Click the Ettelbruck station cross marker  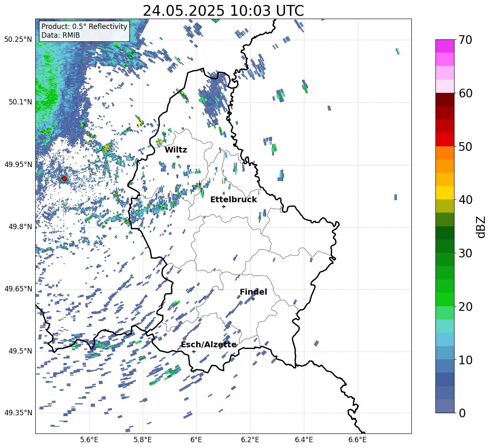point(224,206)
